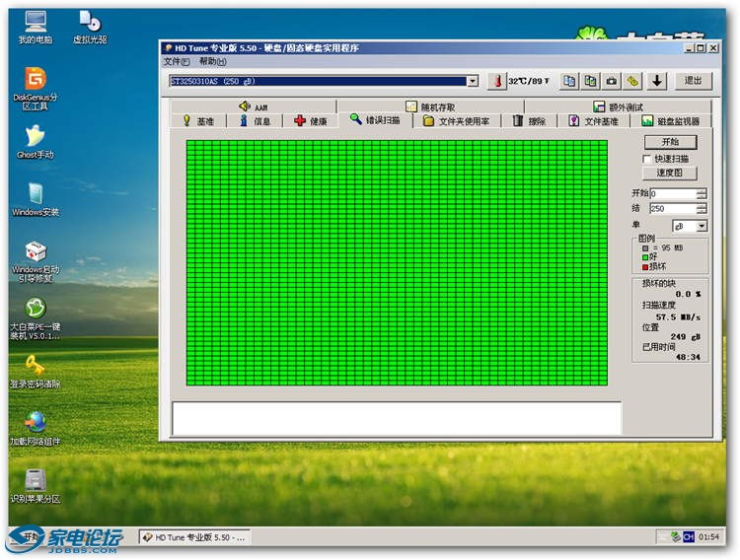Click the thermometer temperature icon
The width and height of the screenshot is (740, 560).
(x=496, y=81)
